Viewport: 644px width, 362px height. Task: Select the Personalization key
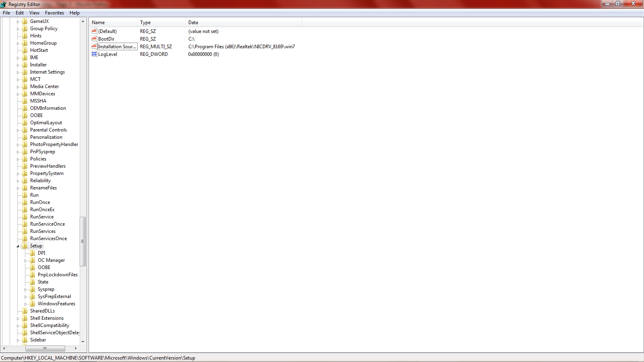click(x=46, y=137)
